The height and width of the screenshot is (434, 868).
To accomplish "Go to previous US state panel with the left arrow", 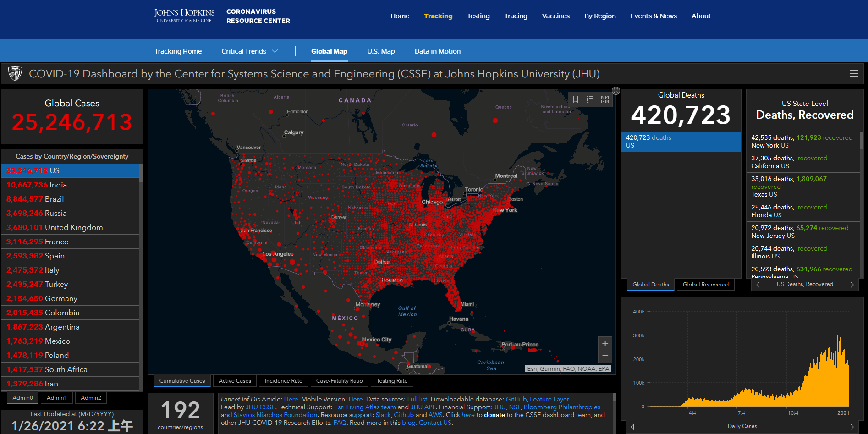I will coord(758,285).
